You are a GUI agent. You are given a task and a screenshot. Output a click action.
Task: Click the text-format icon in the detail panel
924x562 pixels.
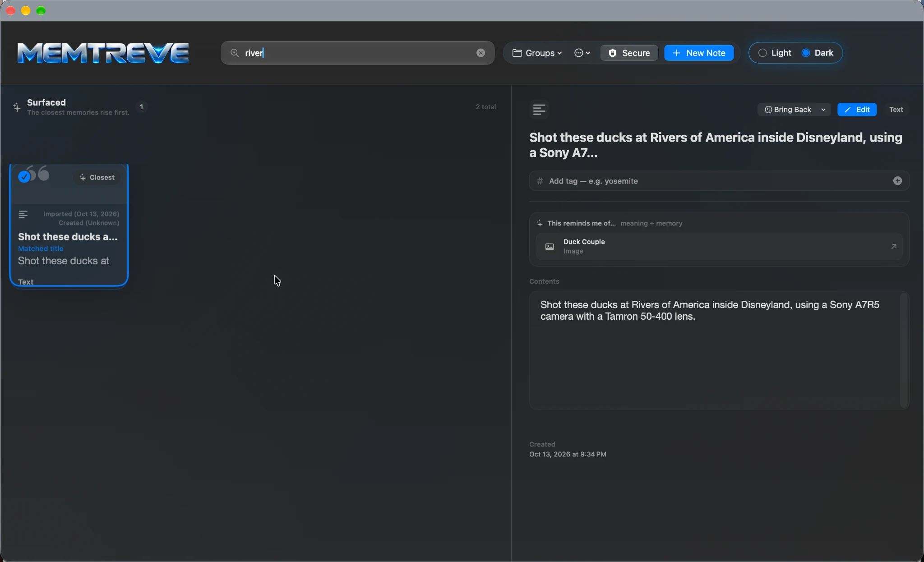539,110
